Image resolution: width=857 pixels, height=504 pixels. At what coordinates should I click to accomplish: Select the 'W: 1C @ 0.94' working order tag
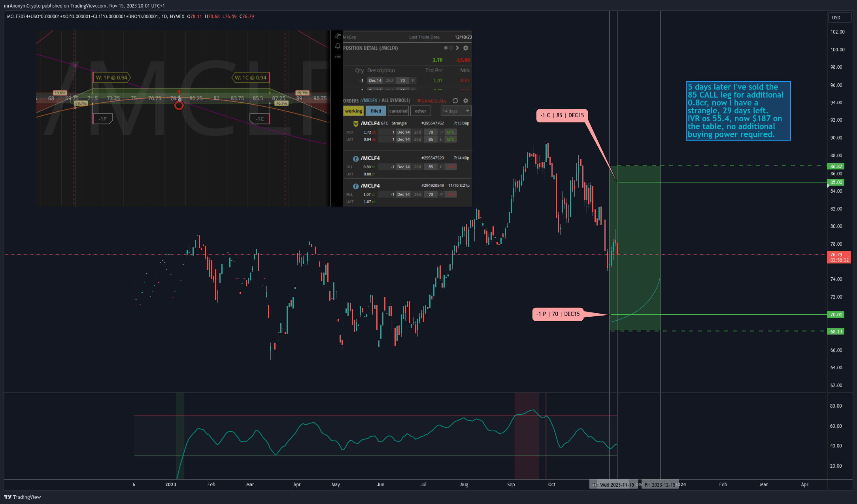coord(251,78)
